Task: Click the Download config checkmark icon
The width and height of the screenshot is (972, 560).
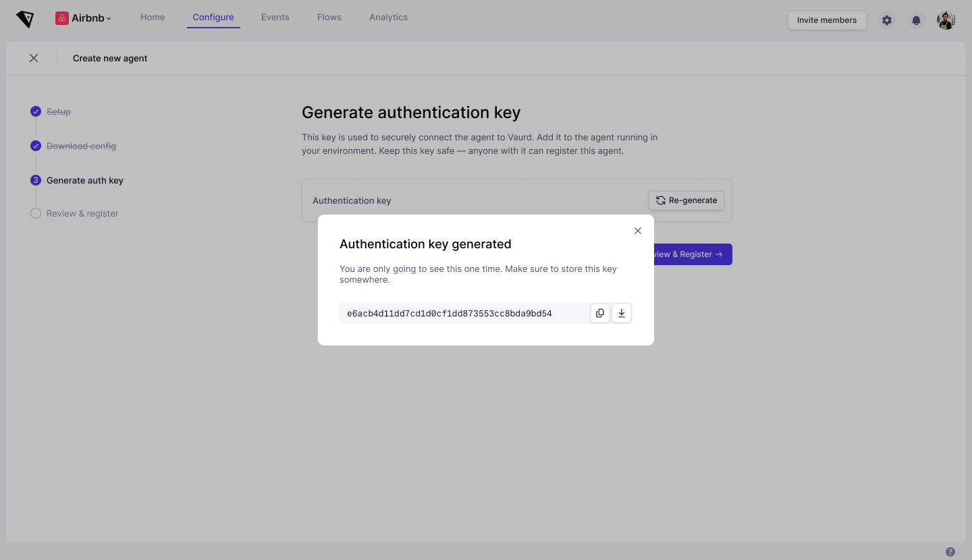Action: (x=36, y=146)
